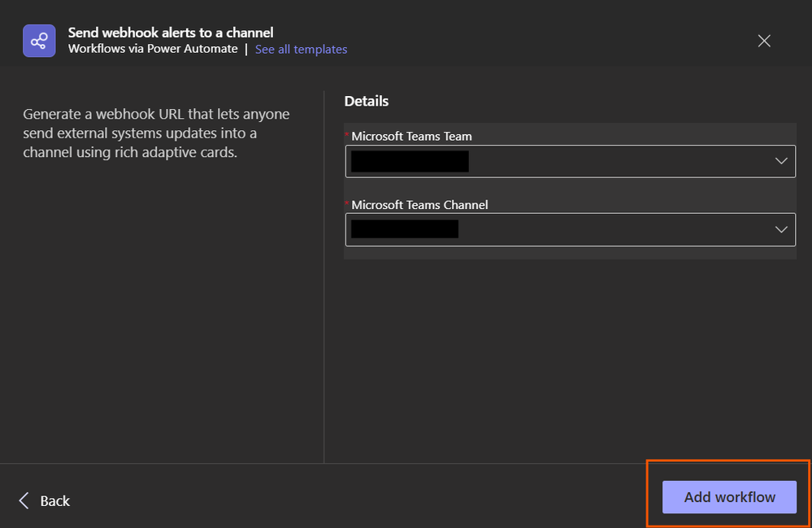Viewport: 812px width, 528px height.
Task: Expand the Microsoft Teams Channel dropdown chevron
Action: click(x=781, y=229)
